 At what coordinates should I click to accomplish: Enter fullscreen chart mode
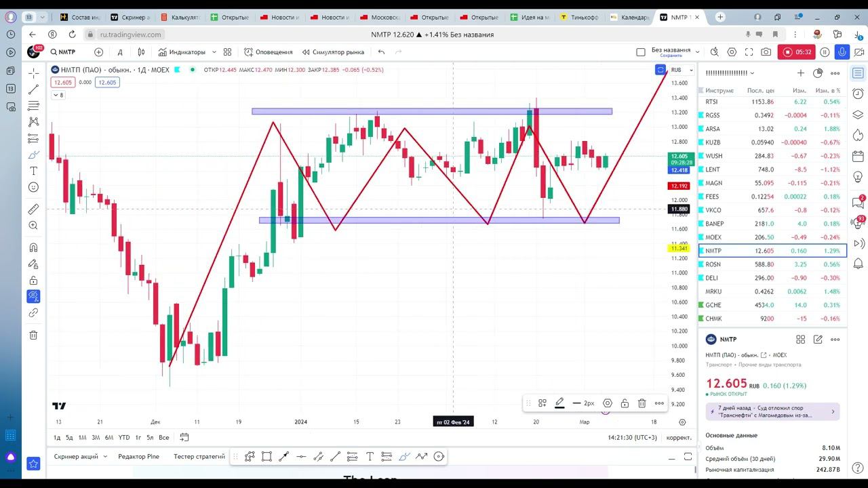pos(749,52)
